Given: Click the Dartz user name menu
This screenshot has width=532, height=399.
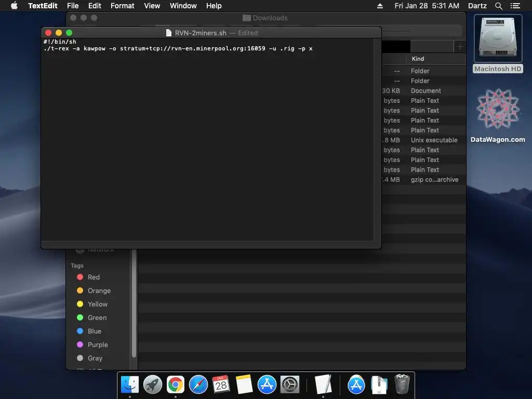Looking at the screenshot, I should [x=477, y=6].
